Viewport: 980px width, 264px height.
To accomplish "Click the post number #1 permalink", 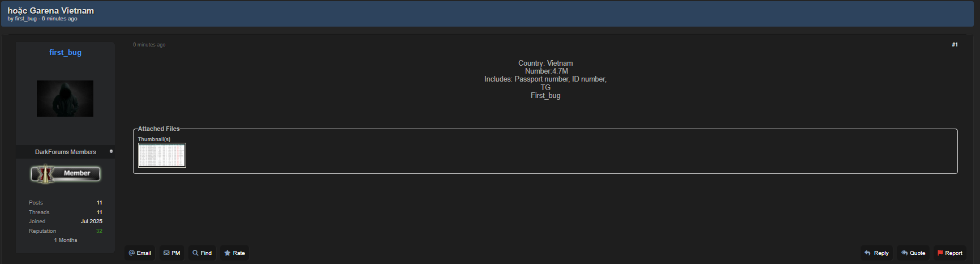I will tap(955, 45).
